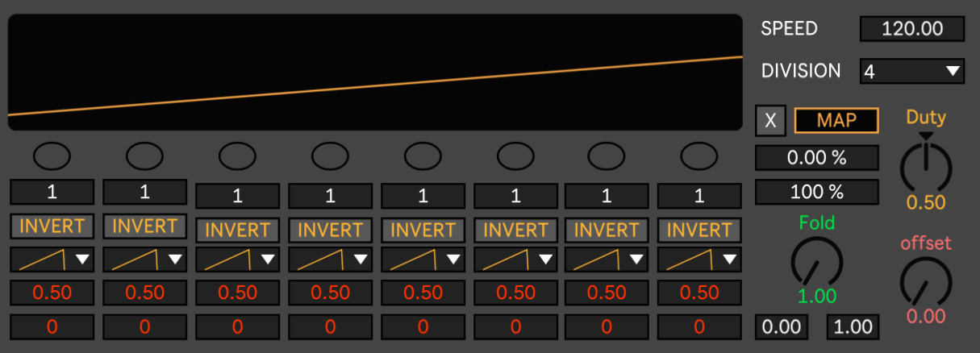The image size is (980, 353).
Task: Toggle INVERT in the first column
Action: 52,226
